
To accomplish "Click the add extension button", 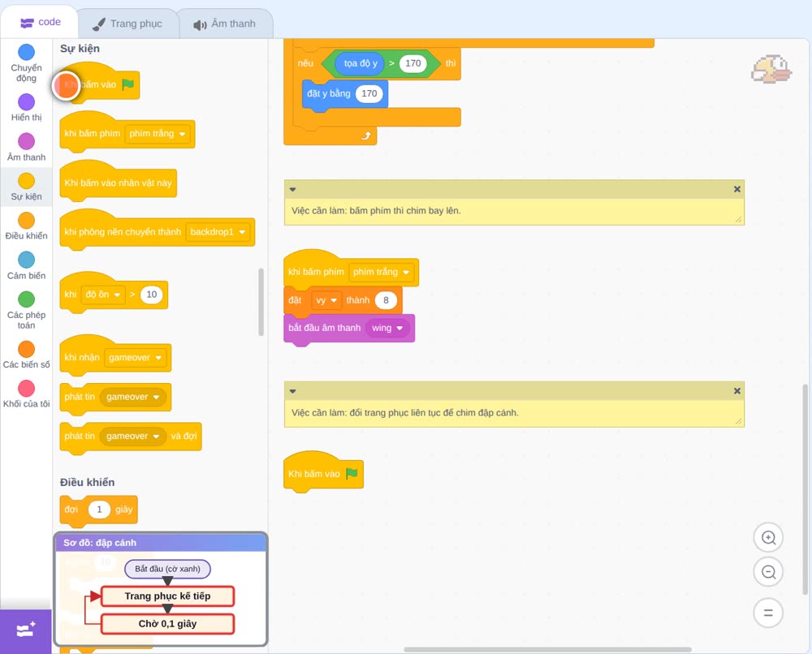I will point(26,630).
